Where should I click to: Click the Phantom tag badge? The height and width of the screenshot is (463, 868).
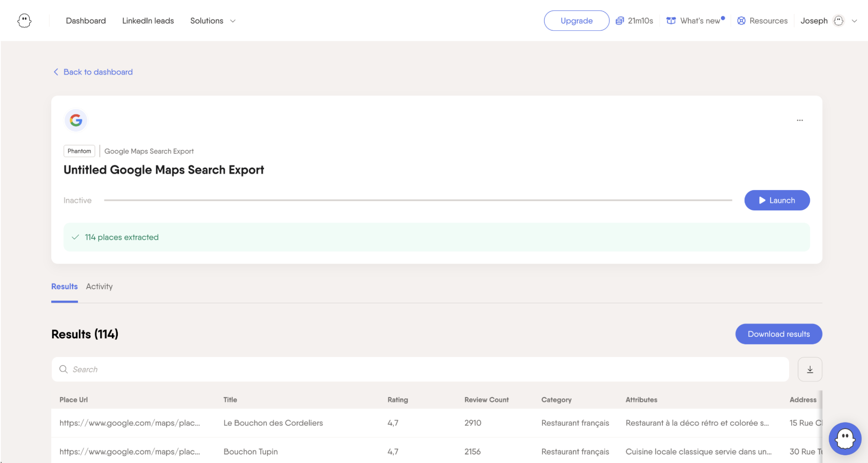pos(79,151)
